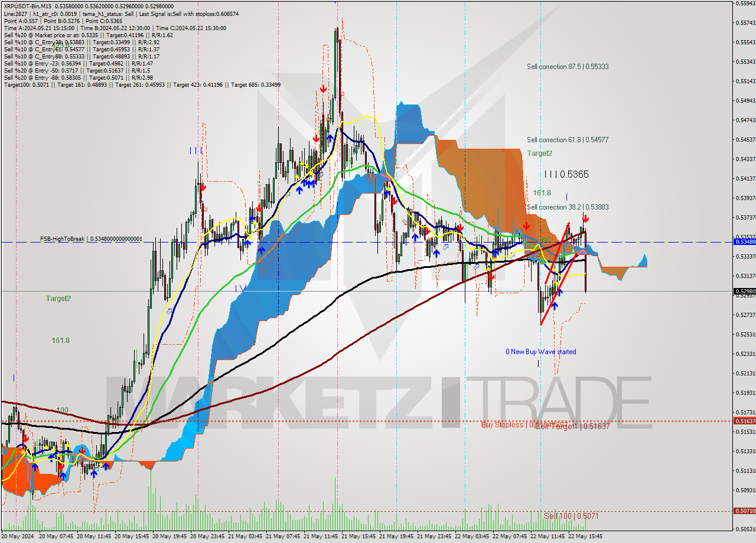Click the '| | | 0.5365' label

(566, 175)
